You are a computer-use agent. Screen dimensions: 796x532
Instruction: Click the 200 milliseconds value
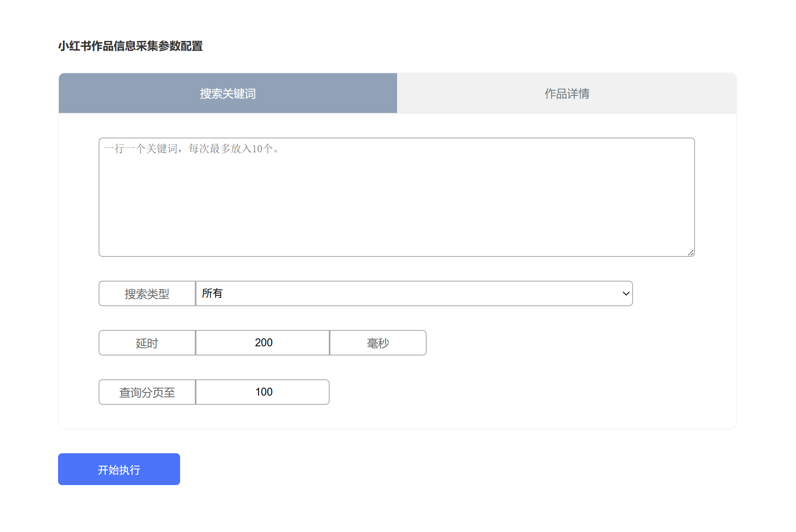[264, 343]
